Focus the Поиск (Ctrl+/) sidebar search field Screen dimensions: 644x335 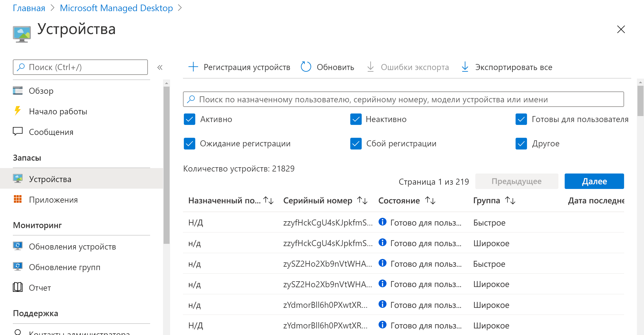point(80,67)
